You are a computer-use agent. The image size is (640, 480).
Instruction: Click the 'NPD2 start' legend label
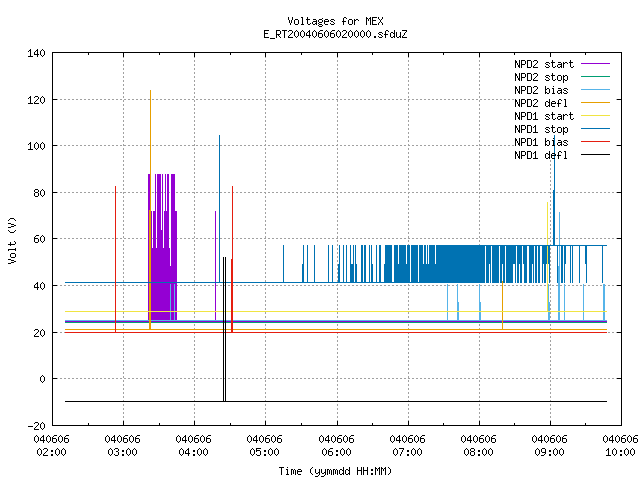tap(544, 64)
